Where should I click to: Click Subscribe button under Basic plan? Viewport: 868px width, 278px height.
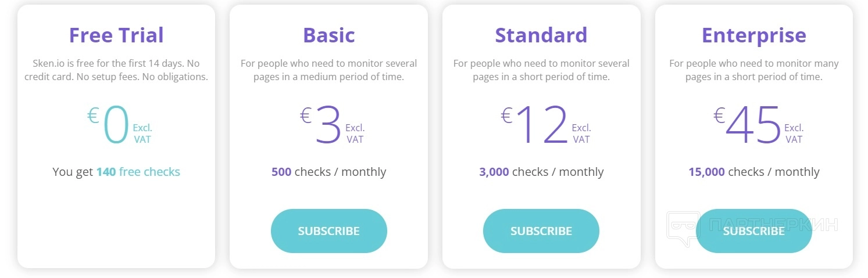[x=328, y=231]
